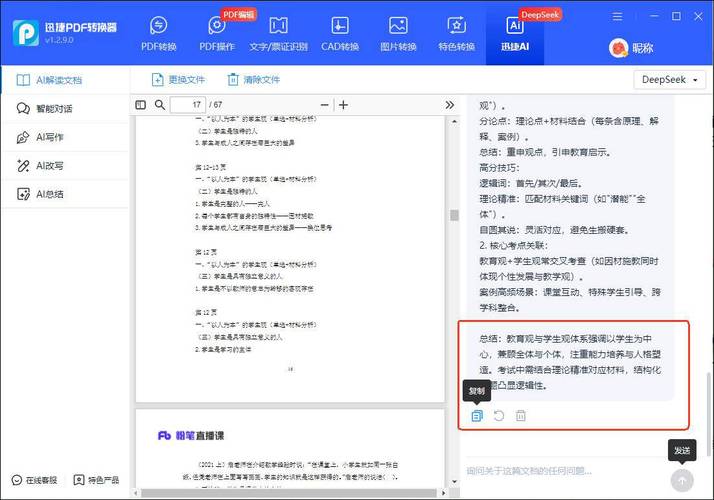Toggle the PDF thumbnail sidebar panel icon
Viewport: 714px width, 500px height.
141,105
